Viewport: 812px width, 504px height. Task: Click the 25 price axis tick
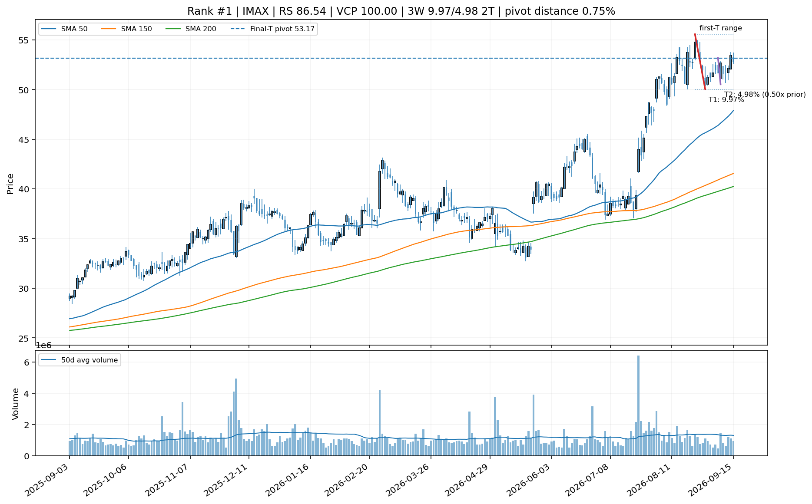[x=24, y=338]
